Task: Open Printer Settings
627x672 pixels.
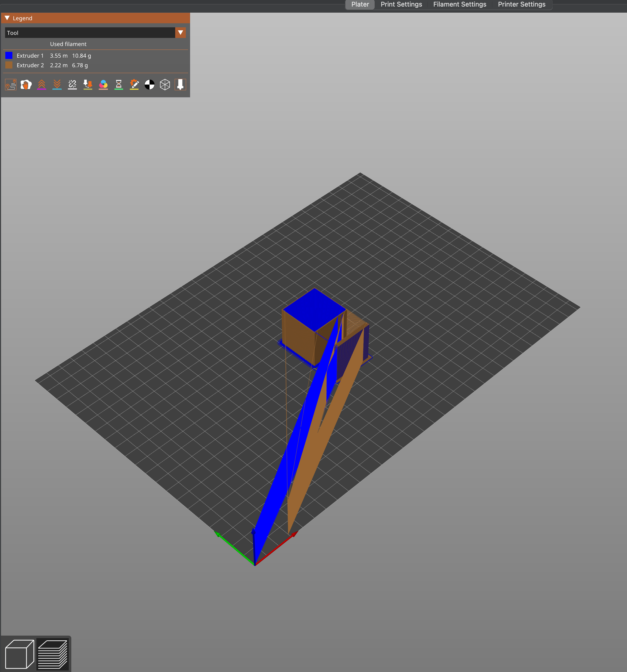Action: [x=522, y=4]
